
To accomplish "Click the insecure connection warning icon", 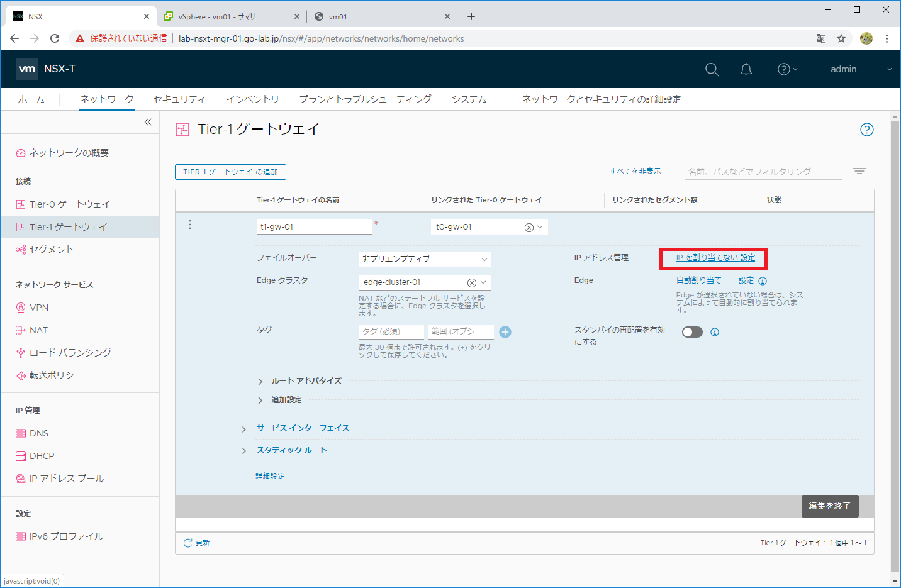I will (x=80, y=38).
